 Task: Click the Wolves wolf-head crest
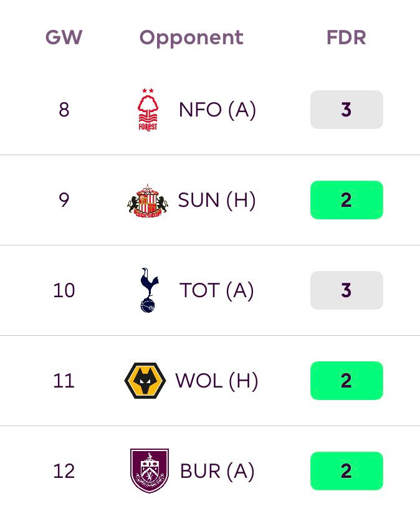[x=145, y=381]
